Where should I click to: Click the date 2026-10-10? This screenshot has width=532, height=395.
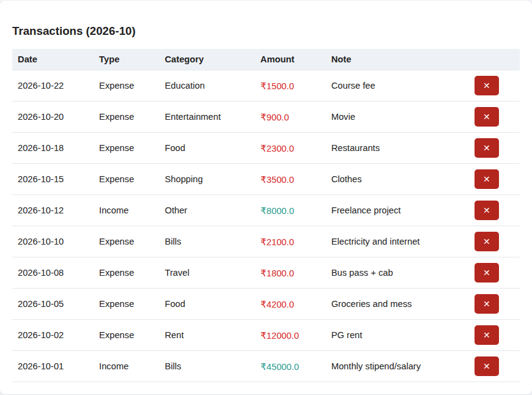tap(41, 242)
